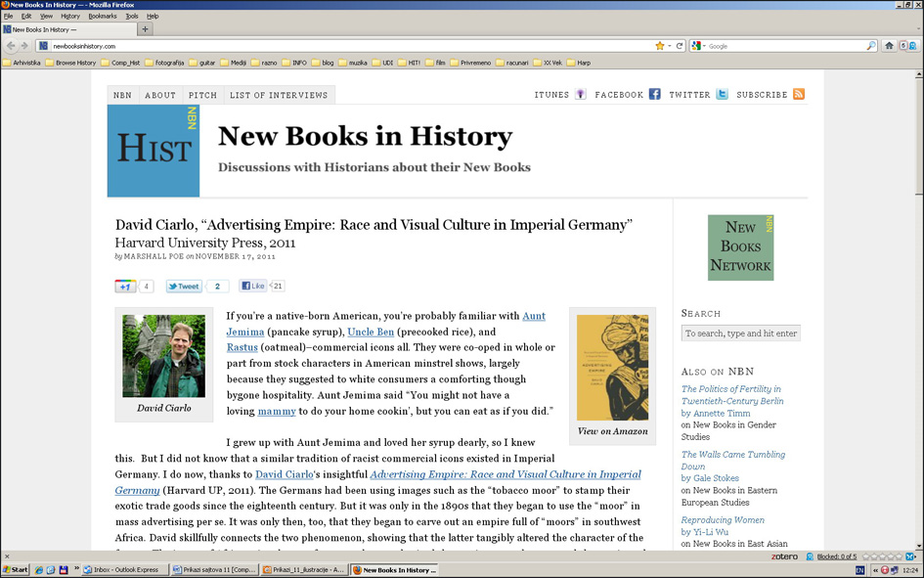Image resolution: width=924 pixels, height=578 pixels.
Task: Click the Twitter bird icon
Action: point(722,95)
